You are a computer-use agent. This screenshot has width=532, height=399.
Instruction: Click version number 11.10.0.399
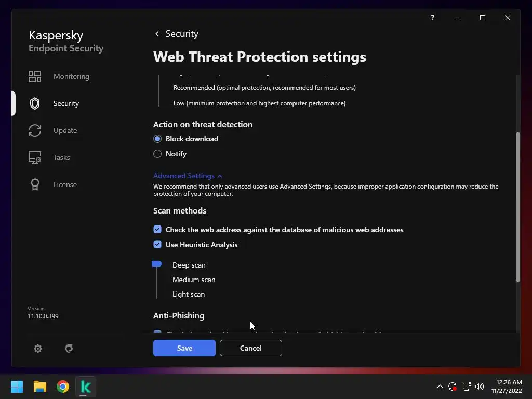(43, 316)
